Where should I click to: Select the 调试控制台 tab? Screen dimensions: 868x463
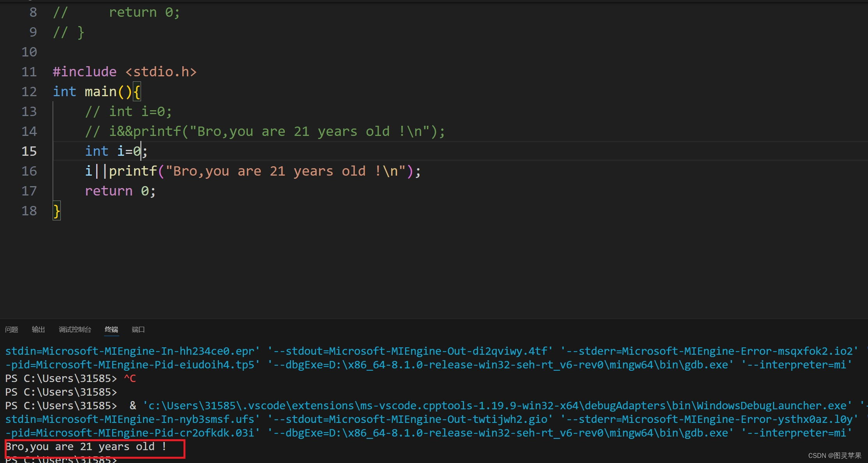(75, 329)
